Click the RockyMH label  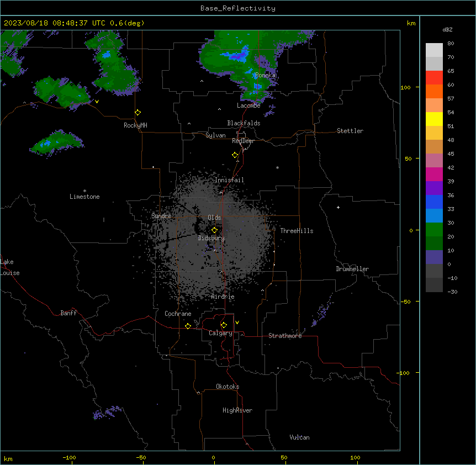pos(135,125)
